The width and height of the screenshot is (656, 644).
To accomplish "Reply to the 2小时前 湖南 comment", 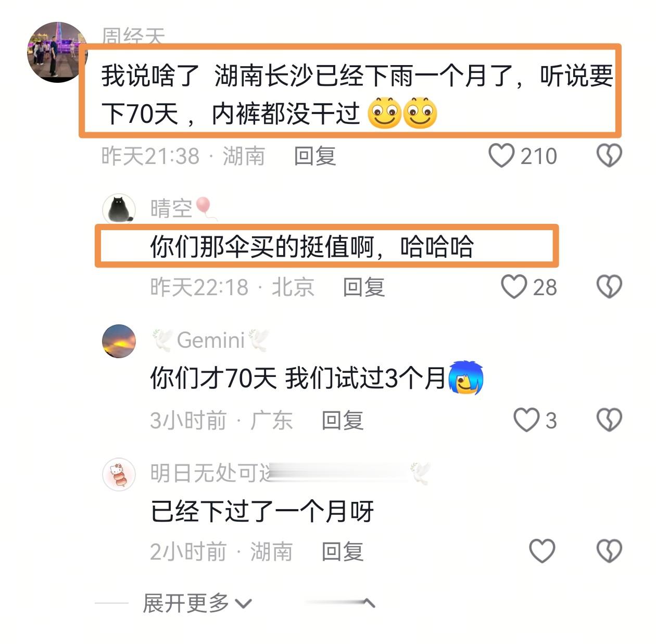I will [343, 552].
